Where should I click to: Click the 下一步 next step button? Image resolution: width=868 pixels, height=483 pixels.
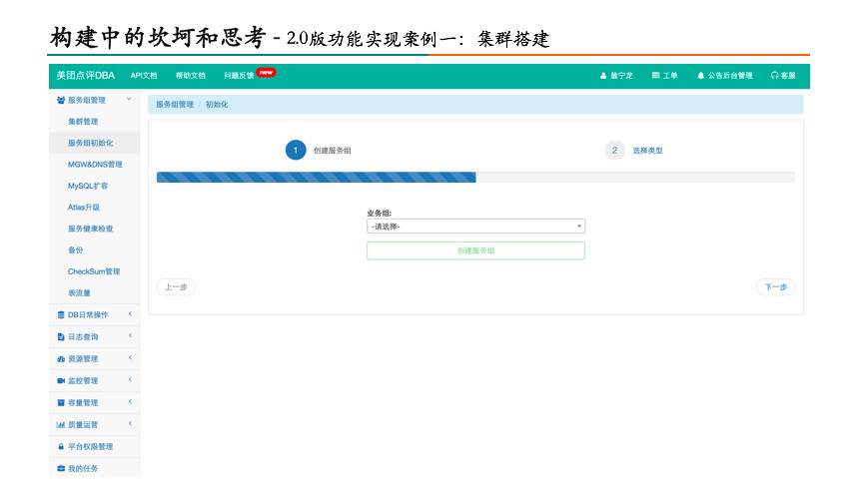[x=775, y=287]
